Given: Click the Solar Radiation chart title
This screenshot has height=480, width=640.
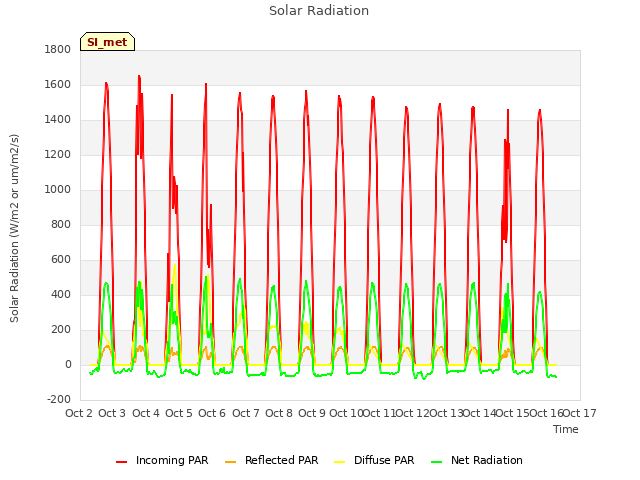Looking at the screenshot, I should [319, 11].
